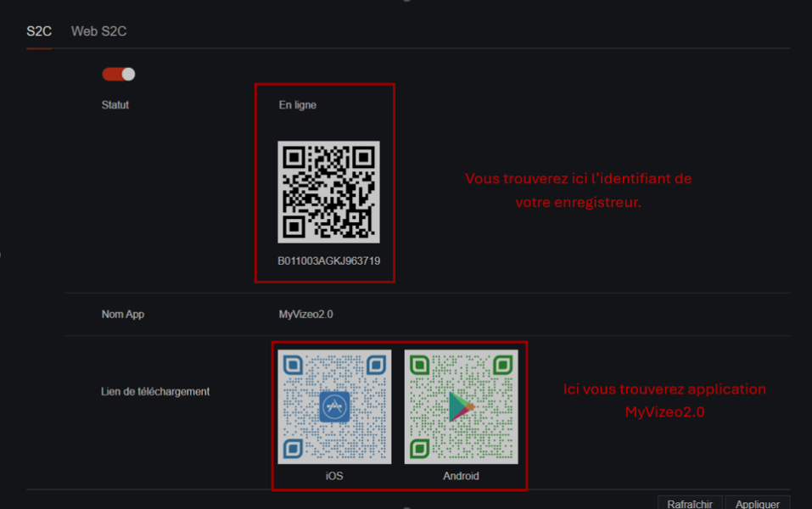Select the device ID B011003AGKJ963719
Viewport: 812px width, 509px height.
[329, 261]
